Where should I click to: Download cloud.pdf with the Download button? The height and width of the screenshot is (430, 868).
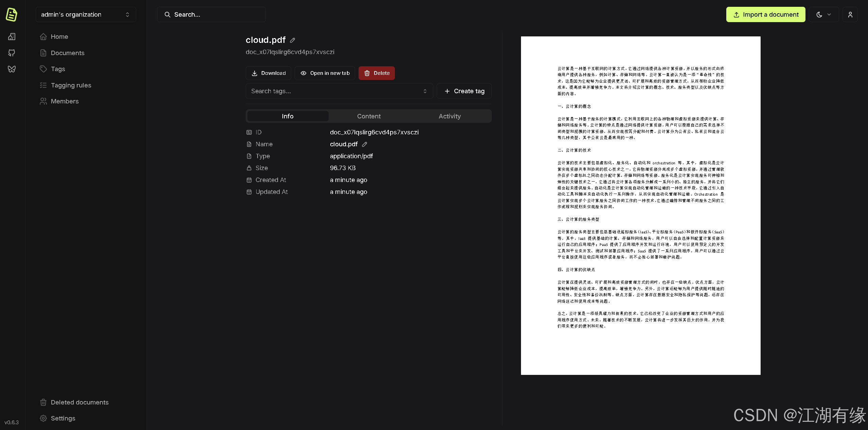pos(268,73)
